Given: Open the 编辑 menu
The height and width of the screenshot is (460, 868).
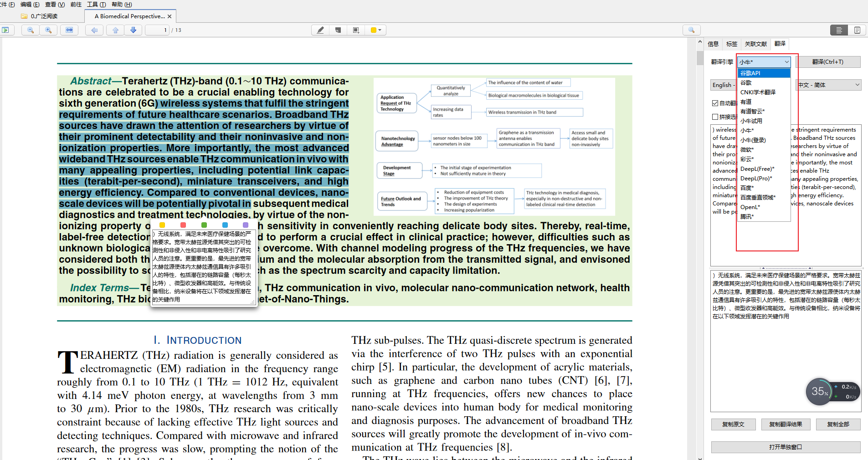Looking at the screenshot, I should tap(30, 5).
